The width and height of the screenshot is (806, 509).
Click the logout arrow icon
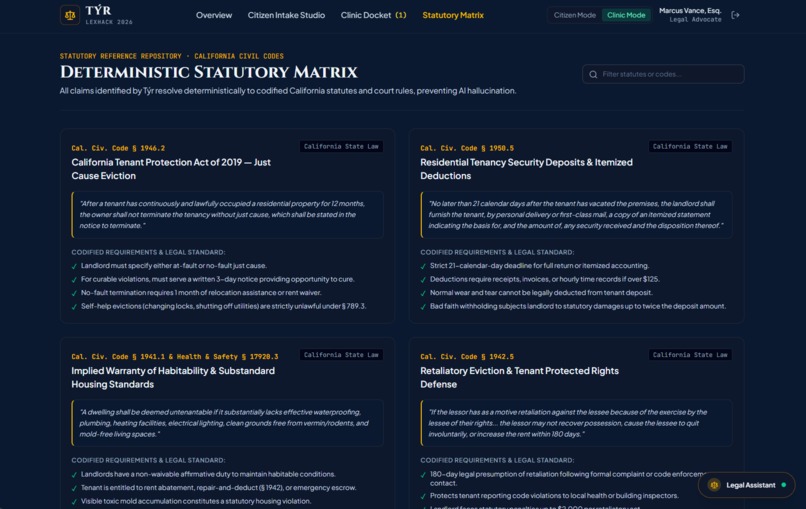[736, 15]
